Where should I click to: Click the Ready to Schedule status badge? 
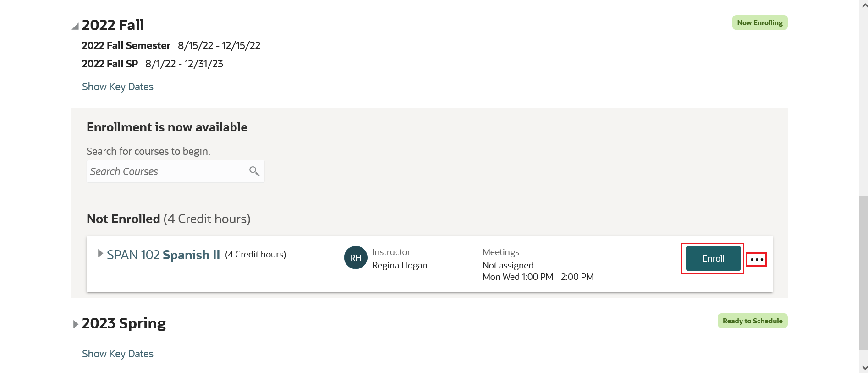(752, 321)
